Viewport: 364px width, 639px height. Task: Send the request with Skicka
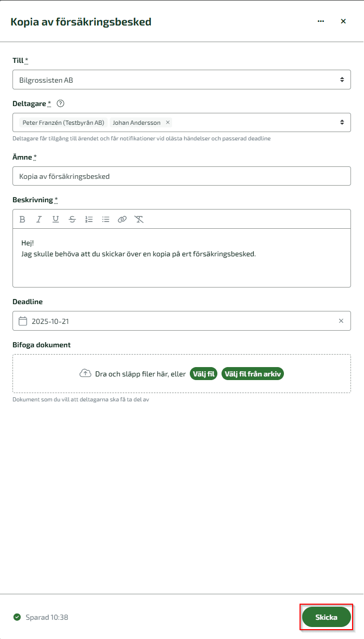pos(326,617)
